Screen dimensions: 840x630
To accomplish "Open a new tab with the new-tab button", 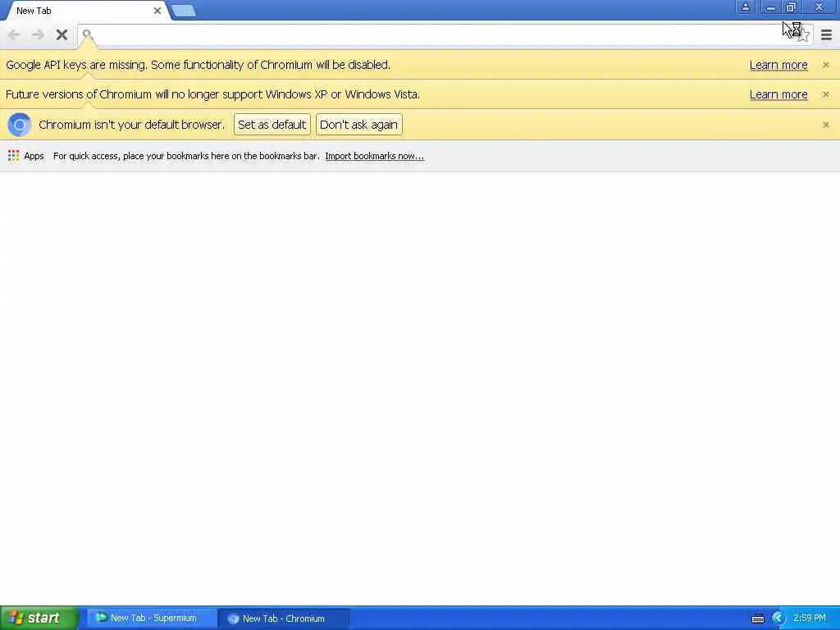I will [x=184, y=11].
